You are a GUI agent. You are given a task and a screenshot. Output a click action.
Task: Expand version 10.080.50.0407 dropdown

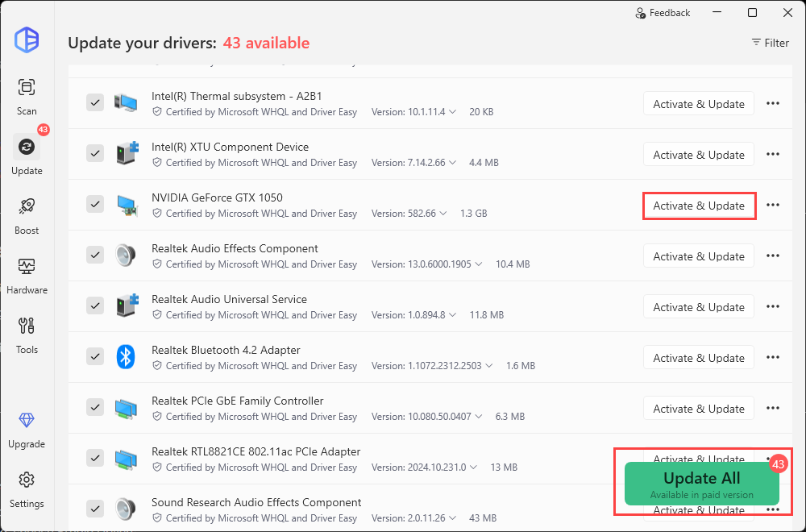(x=479, y=417)
